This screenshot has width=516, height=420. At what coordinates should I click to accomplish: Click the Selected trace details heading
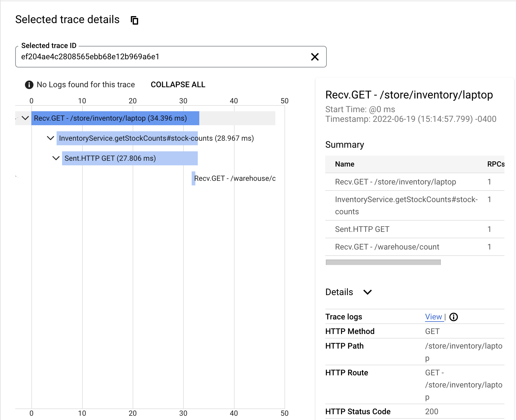tap(68, 19)
